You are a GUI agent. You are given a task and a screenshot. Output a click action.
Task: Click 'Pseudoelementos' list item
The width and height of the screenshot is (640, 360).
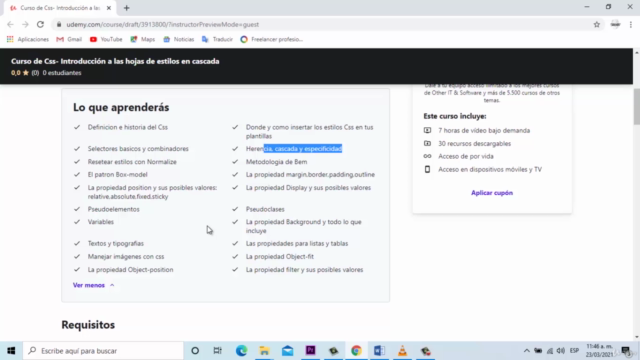(x=113, y=209)
